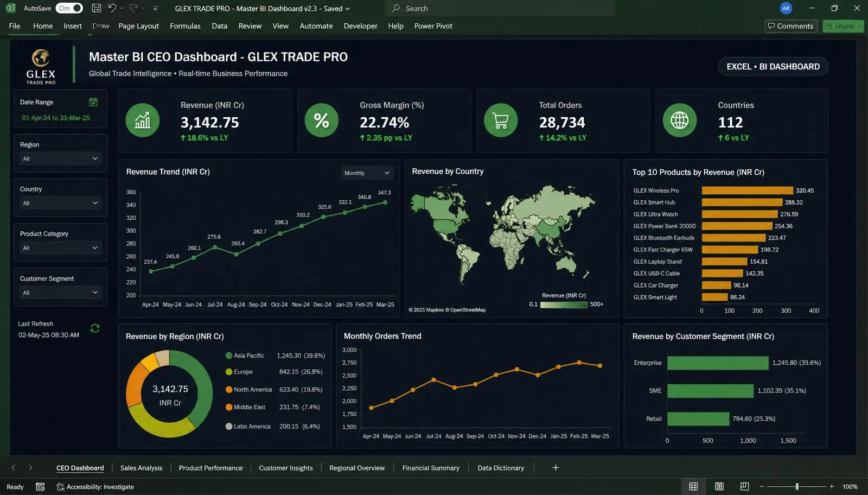This screenshot has width=868, height=495.
Task: Click the Excel app icon in title bar
Action: point(10,8)
